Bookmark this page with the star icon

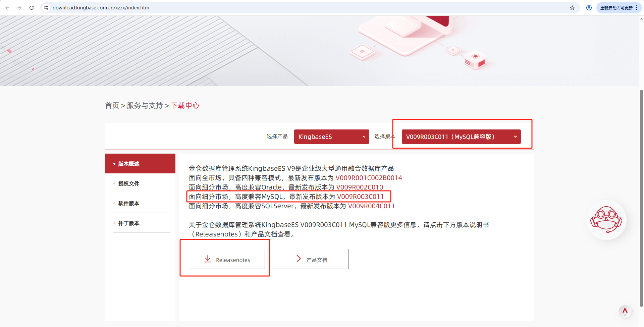[x=572, y=8]
